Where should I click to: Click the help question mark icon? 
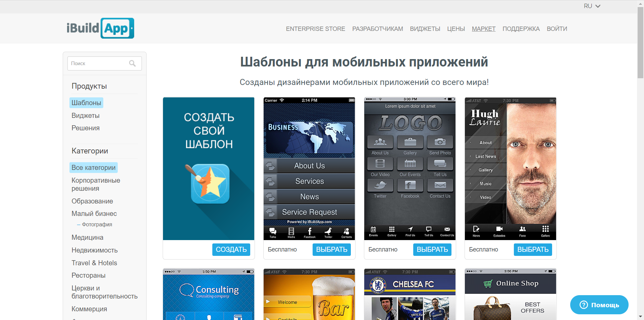tap(584, 305)
